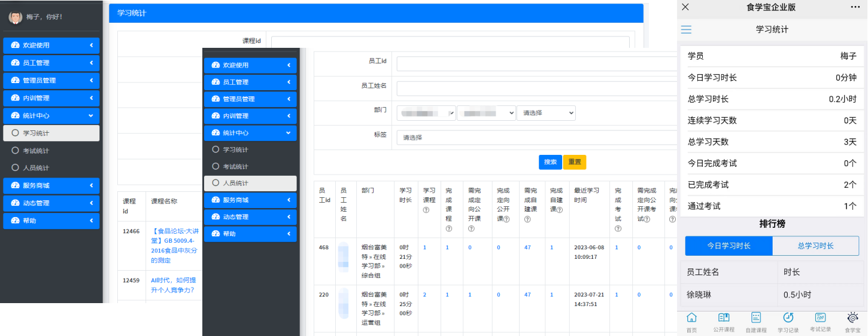Switch to 今日学习时长 ranking tab
The width and height of the screenshot is (868, 336).
729,246
